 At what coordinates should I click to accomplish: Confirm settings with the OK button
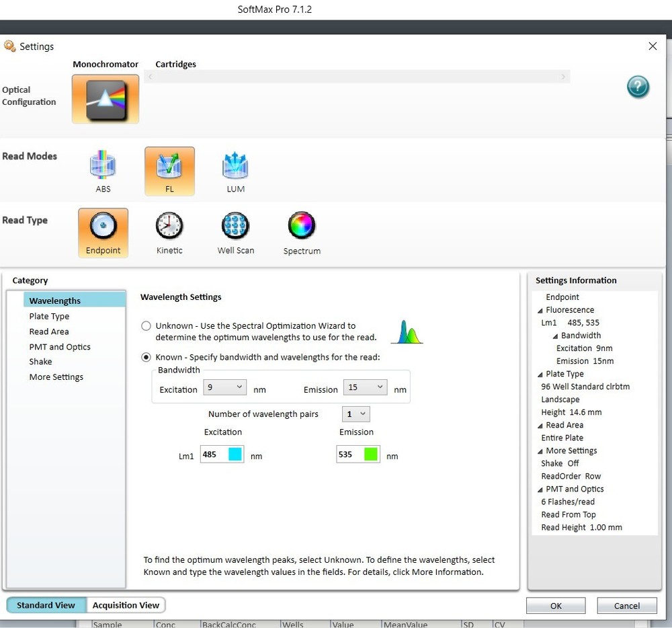tap(556, 605)
